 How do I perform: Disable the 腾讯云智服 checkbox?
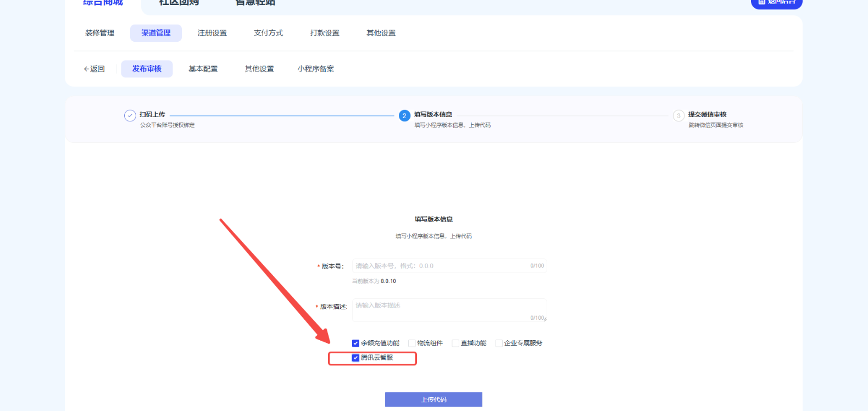[x=355, y=358]
